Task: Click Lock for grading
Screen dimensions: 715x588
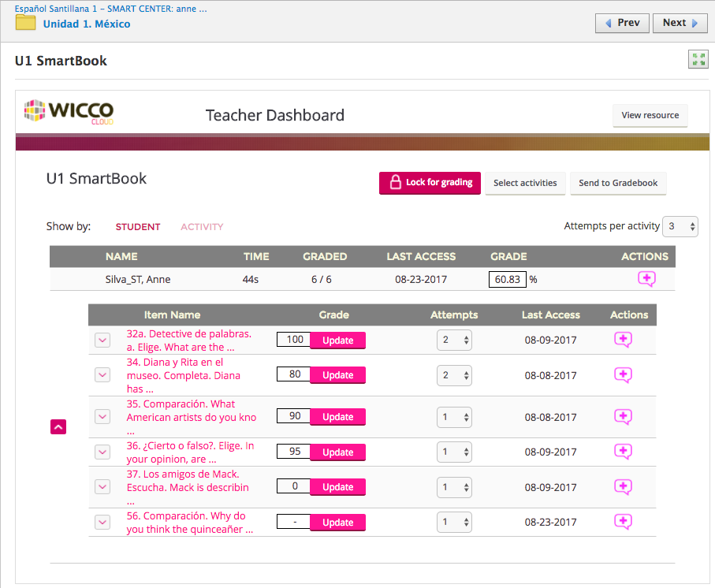Action: tap(430, 183)
